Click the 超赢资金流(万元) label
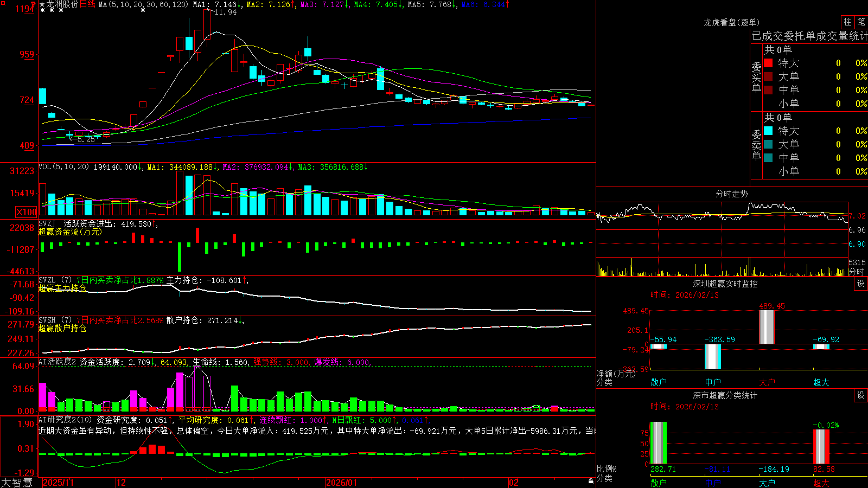This screenshot has width=868, height=488. (70, 232)
